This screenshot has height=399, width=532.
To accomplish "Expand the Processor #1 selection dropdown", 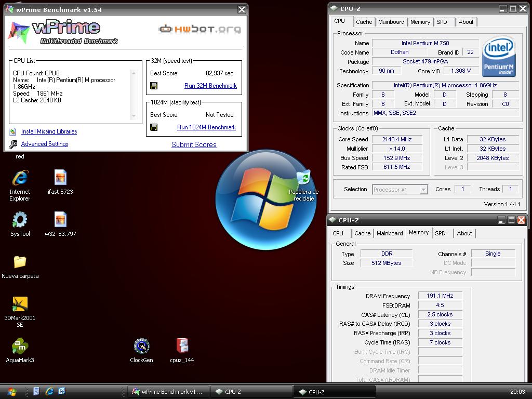I will pyautogui.click(x=423, y=189).
